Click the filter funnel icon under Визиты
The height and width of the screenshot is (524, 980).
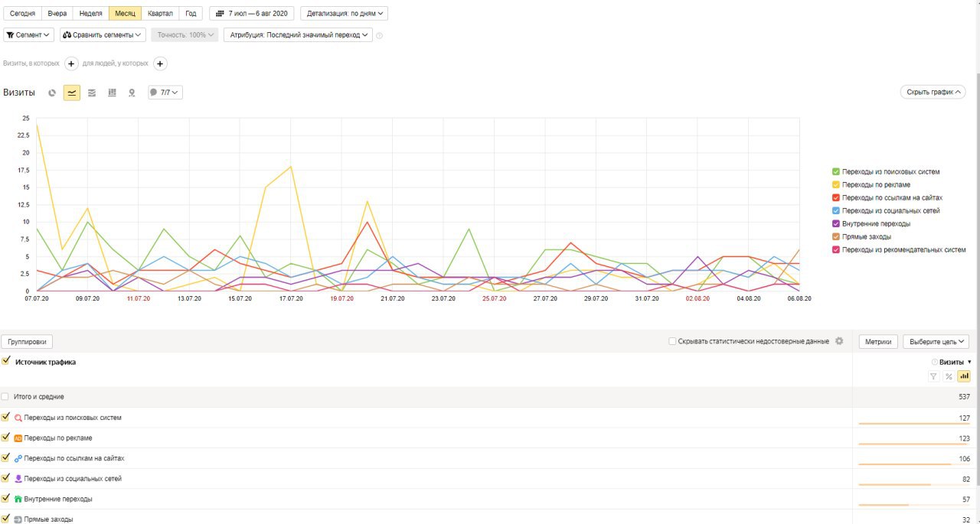tap(933, 376)
